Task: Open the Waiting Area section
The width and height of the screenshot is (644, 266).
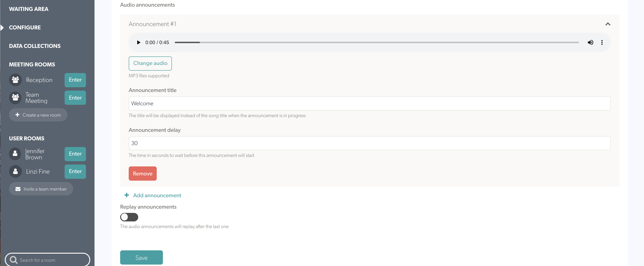Action: [x=28, y=9]
